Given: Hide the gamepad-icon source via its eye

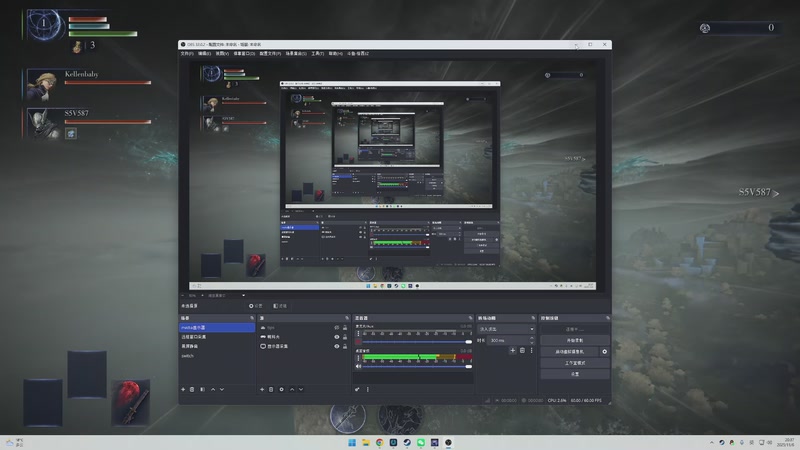Looking at the screenshot, I should pos(337,337).
